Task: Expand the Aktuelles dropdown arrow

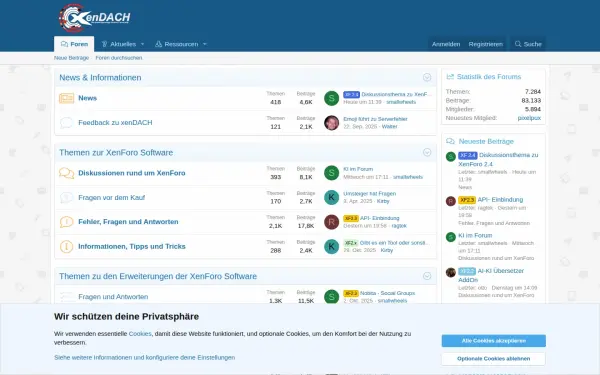Action: (143, 44)
